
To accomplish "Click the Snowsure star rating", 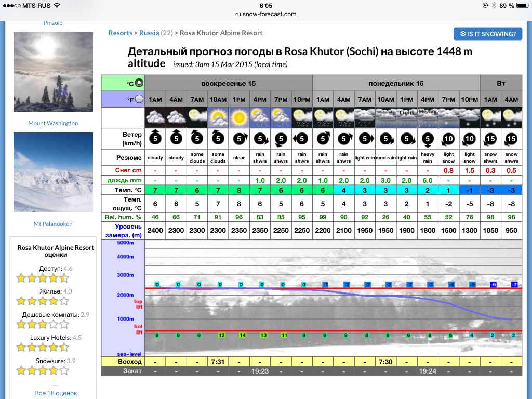I will coord(43,370).
